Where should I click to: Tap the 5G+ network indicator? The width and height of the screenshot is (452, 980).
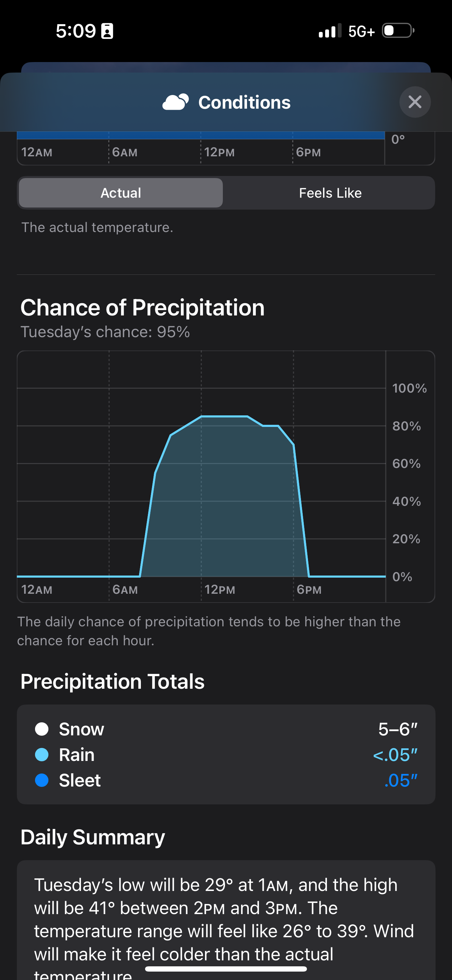361,31
